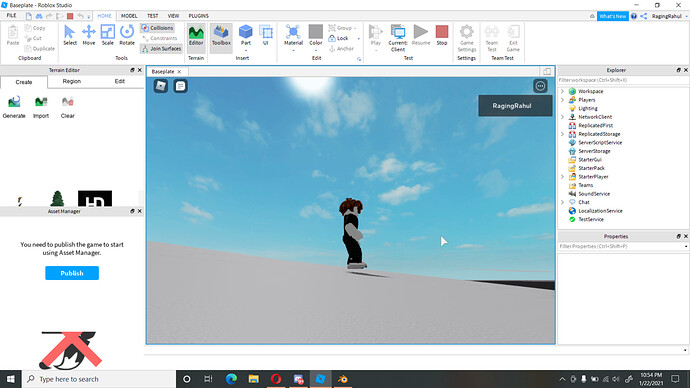Screen dimensions: 690x388
Task: Click the Windows Start button
Action: point(11,379)
